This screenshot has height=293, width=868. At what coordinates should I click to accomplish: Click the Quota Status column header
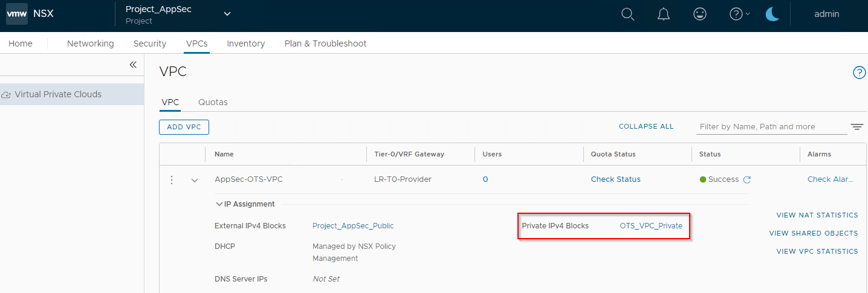click(x=614, y=154)
